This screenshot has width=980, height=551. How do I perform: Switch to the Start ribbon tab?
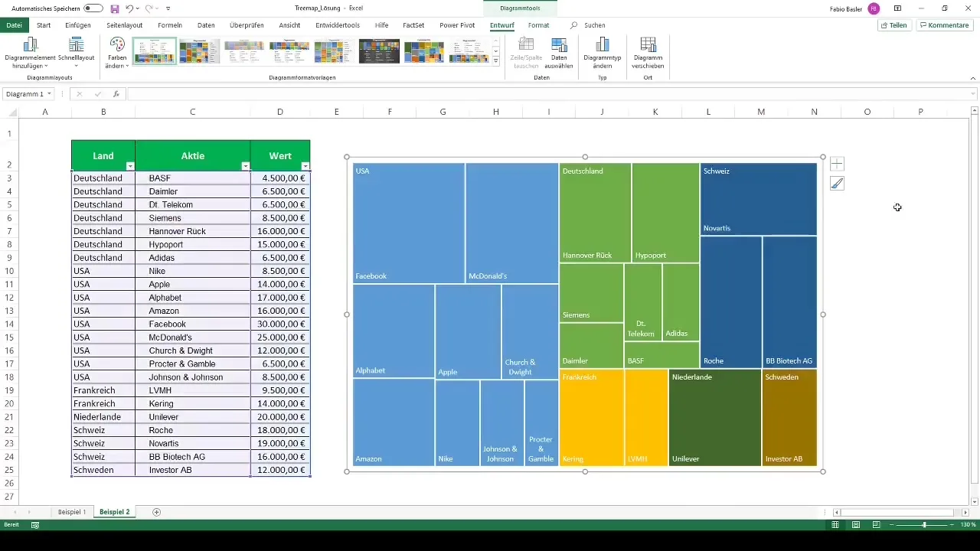(x=44, y=25)
